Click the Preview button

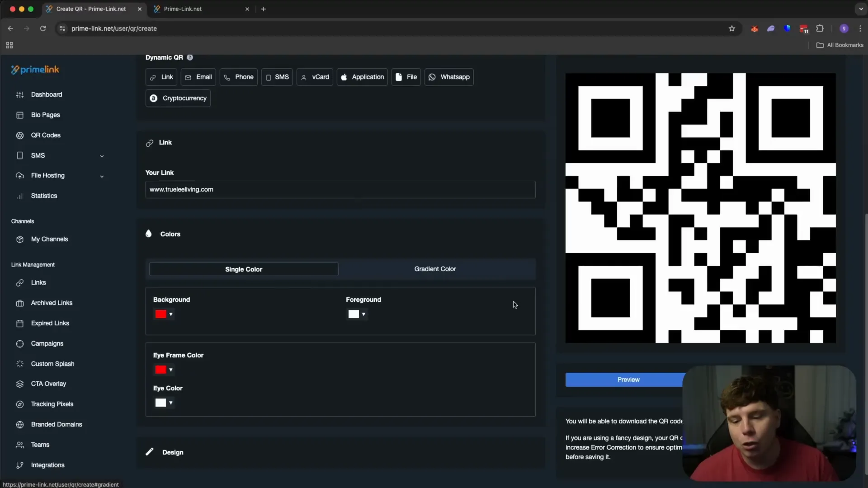coord(628,380)
